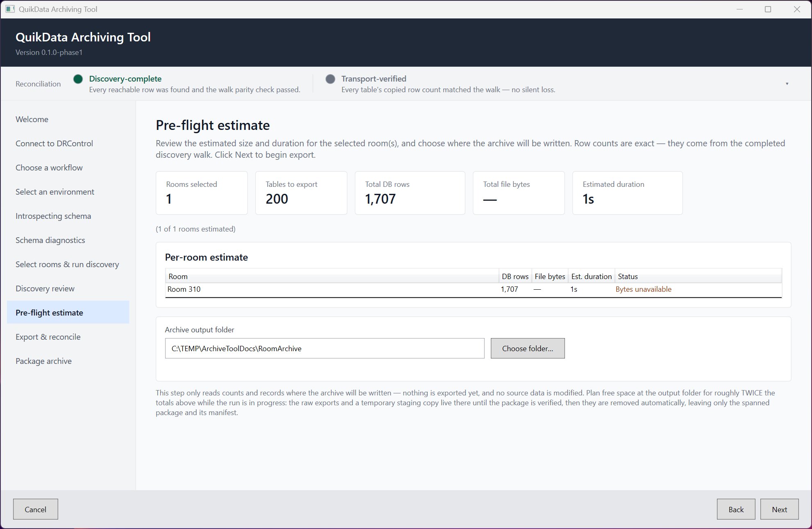Go to Connect to DRControl step
Viewport: 812px width, 529px height.
(x=68, y=143)
